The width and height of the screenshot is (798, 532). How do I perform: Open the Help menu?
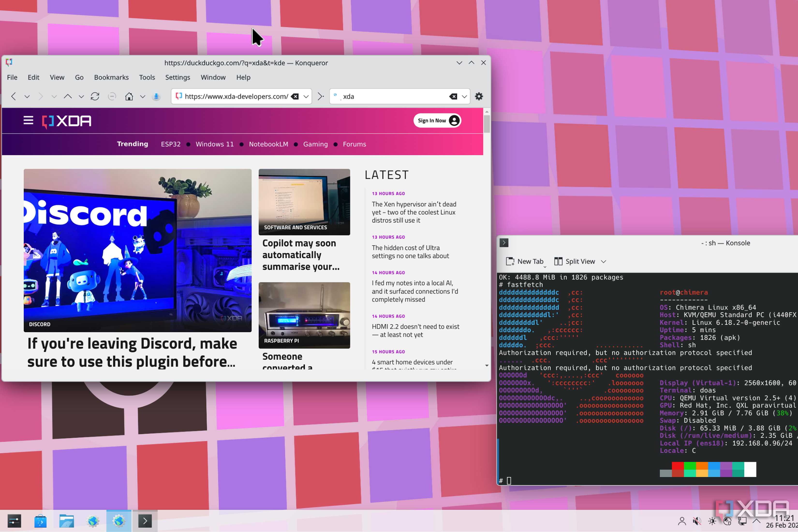[x=243, y=77]
